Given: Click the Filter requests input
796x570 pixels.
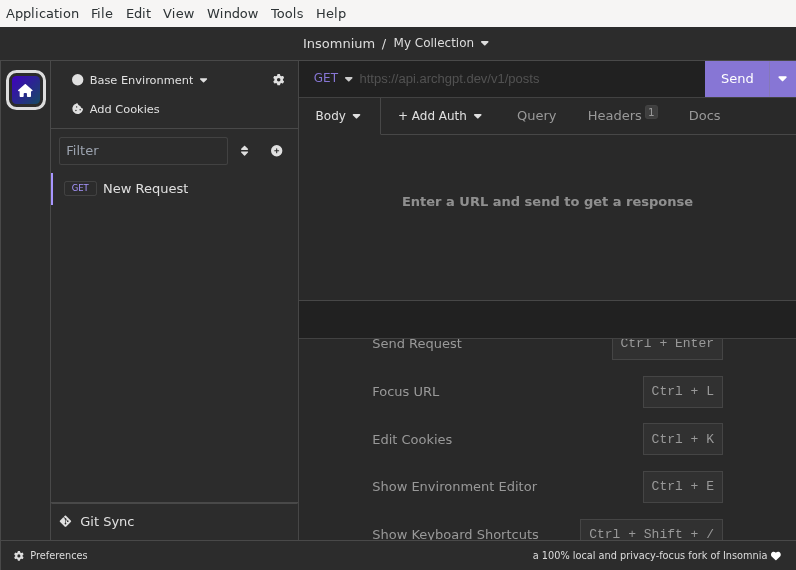Looking at the screenshot, I should pyautogui.click(x=143, y=151).
